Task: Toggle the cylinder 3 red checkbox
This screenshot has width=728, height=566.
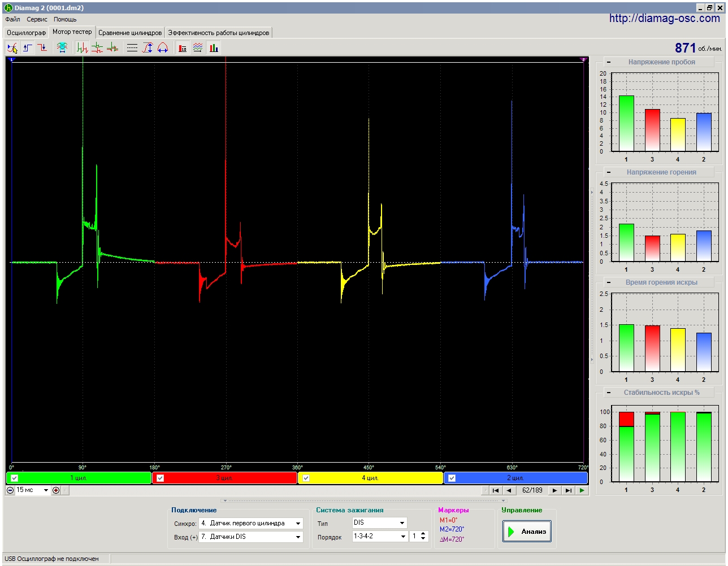Action: [161, 478]
